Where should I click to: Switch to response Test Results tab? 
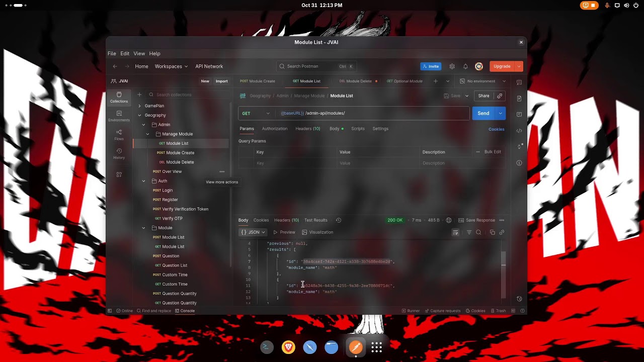point(316,220)
